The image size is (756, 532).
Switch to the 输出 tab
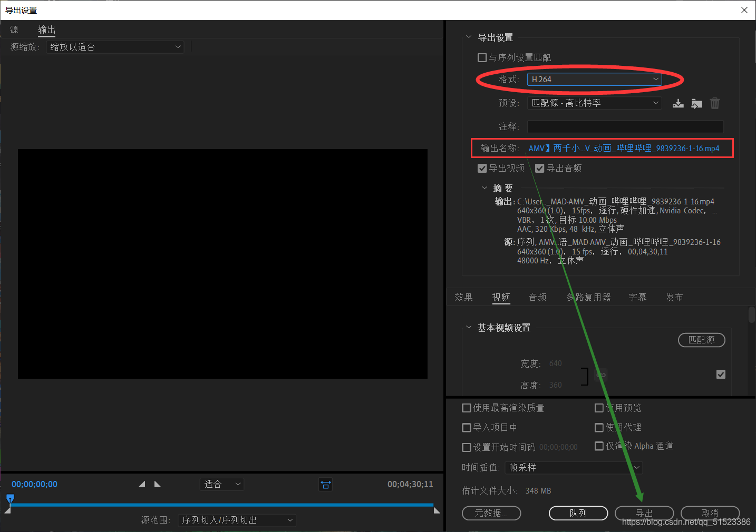(47, 29)
